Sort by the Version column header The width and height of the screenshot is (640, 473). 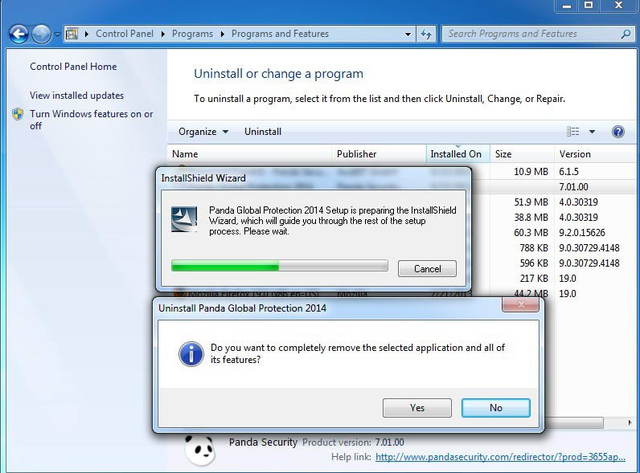597,154
